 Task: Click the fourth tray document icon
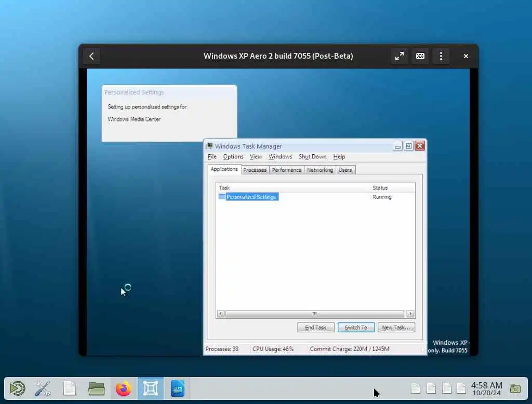coord(461,388)
